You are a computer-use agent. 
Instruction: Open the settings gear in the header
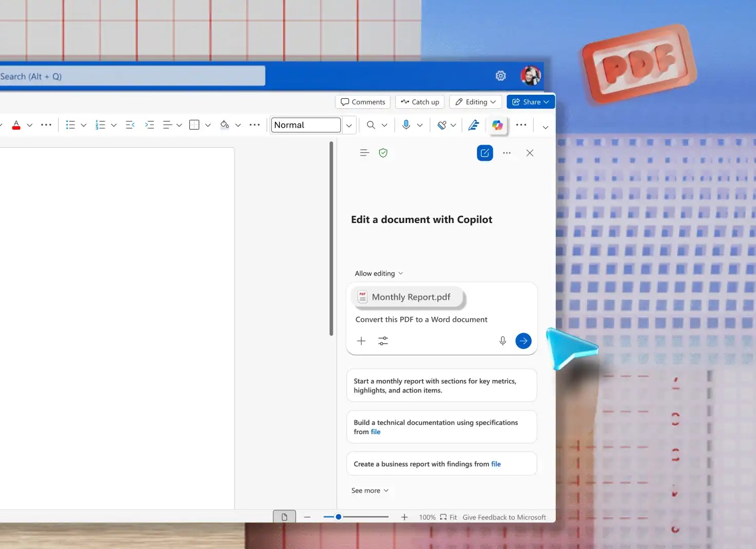click(x=500, y=76)
